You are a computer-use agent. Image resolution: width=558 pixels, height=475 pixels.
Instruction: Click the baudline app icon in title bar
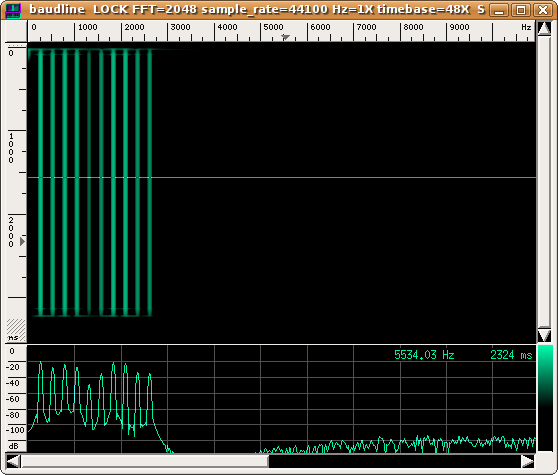tap(13, 10)
